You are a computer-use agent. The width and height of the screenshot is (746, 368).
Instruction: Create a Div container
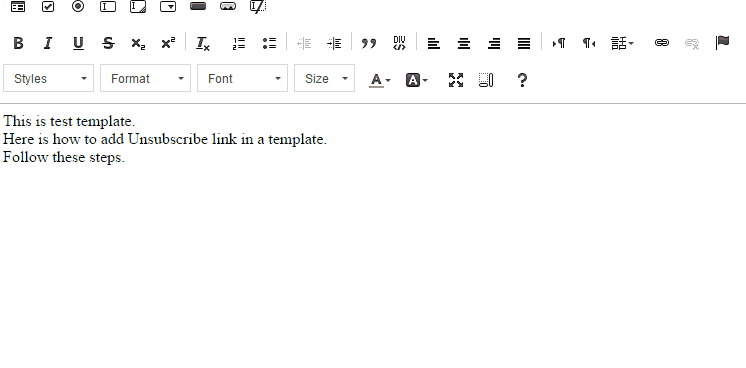[x=399, y=43]
